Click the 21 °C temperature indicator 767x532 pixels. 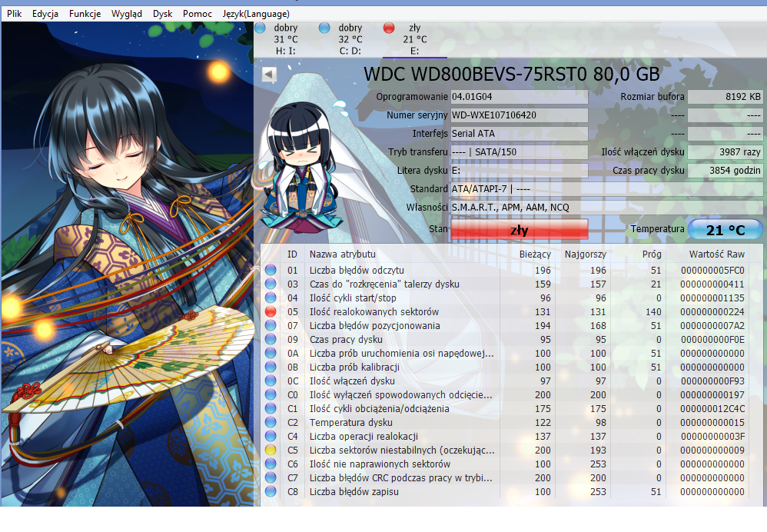click(x=725, y=230)
